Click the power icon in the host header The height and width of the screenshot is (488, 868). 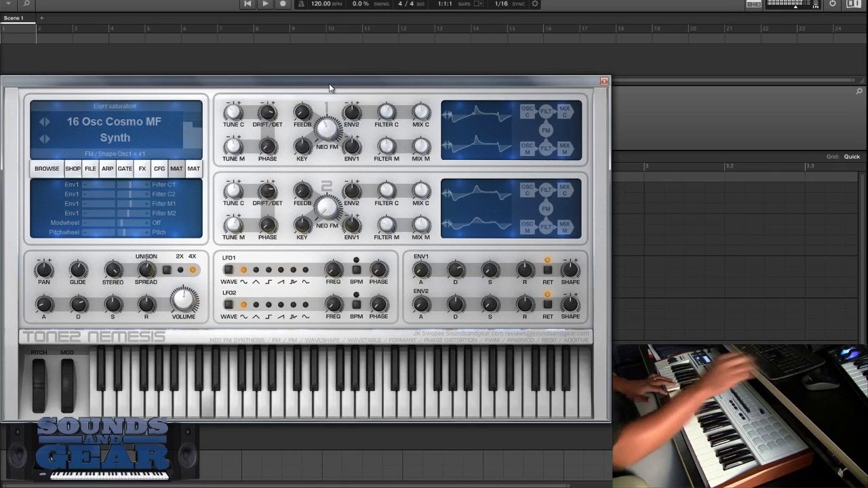pos(833,4)
